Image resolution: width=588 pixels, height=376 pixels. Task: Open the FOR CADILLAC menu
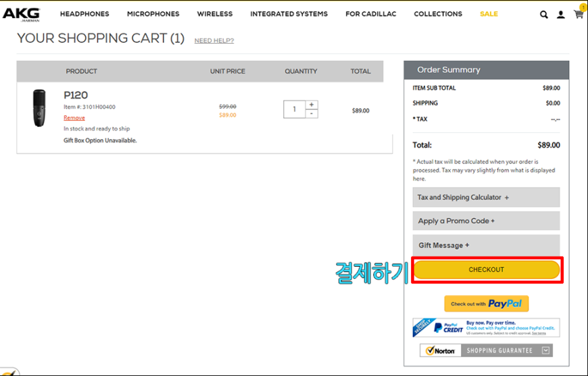tap(370, 14)
